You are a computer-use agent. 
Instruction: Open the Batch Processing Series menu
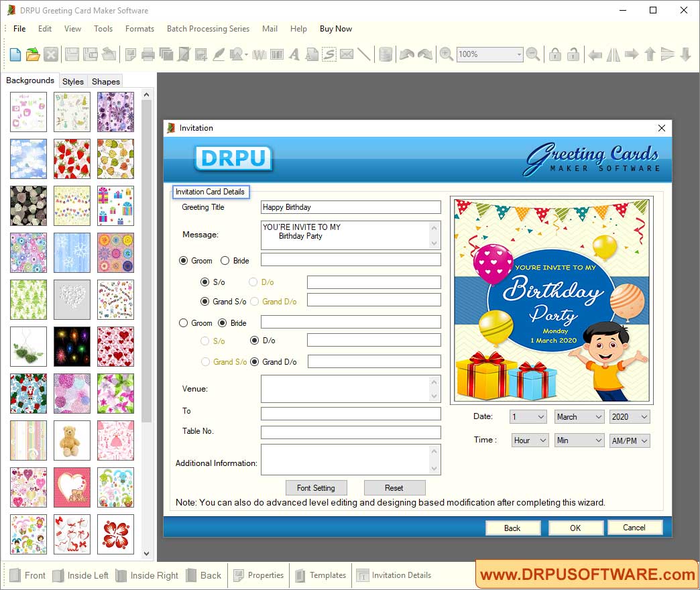[208, 29]
